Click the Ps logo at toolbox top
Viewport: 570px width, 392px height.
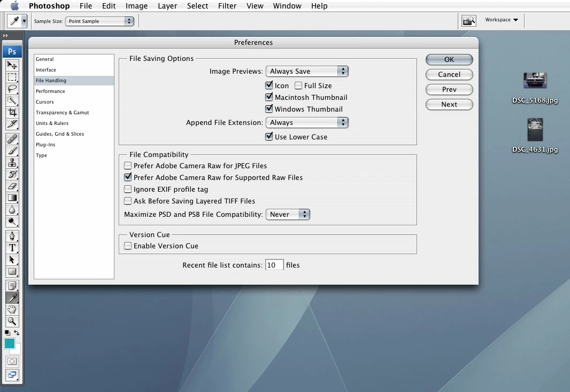click(x=12, y=52)
